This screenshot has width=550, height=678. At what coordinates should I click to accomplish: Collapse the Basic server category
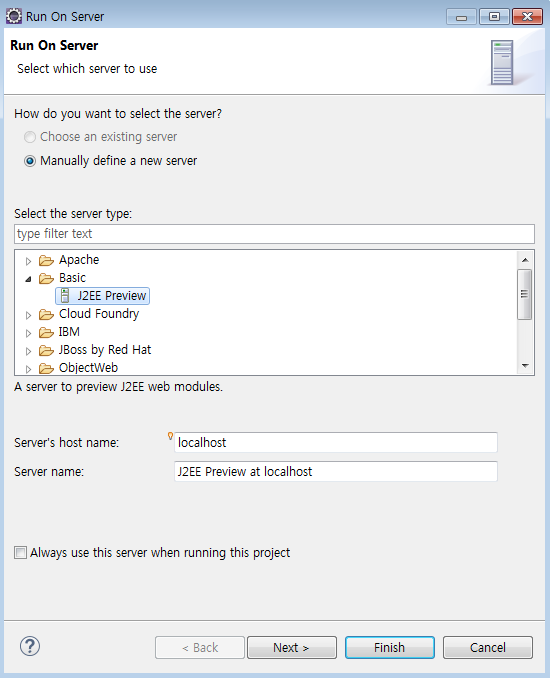28,279
